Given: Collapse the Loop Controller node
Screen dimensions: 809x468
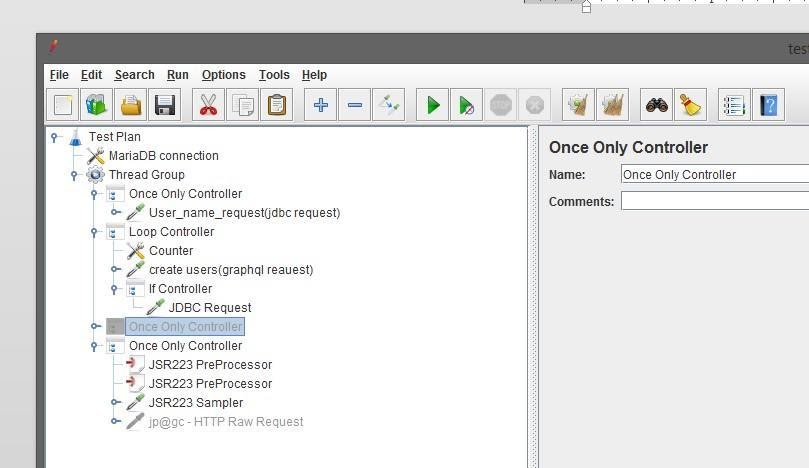Looking at the screenshot, I should point(94,232).
